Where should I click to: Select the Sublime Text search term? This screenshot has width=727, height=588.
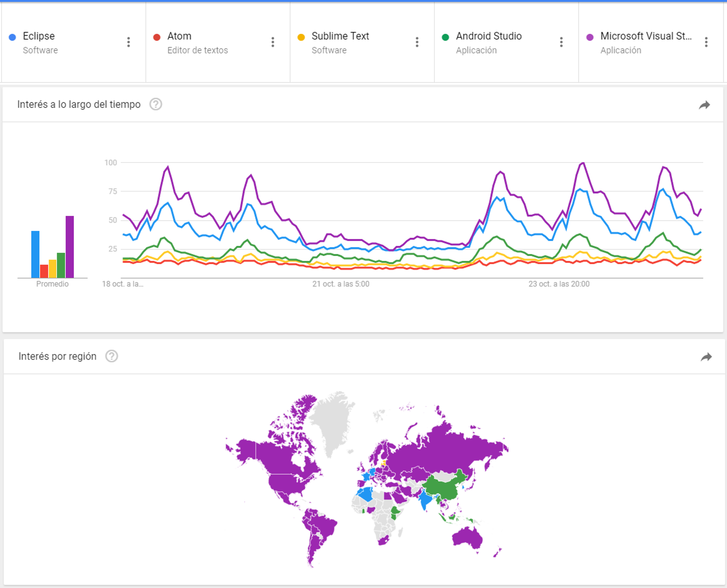click(x=340, y=36)
